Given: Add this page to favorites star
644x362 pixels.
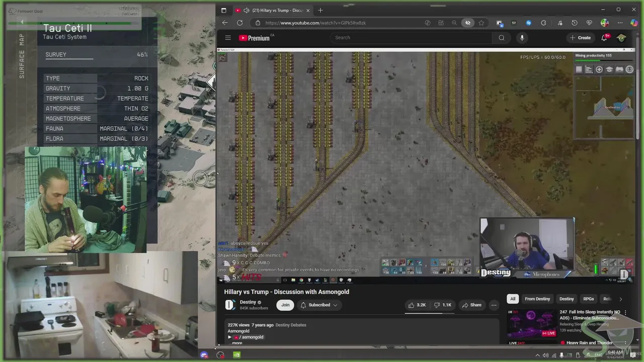Looking at the screenshot, I should [481, 23].
